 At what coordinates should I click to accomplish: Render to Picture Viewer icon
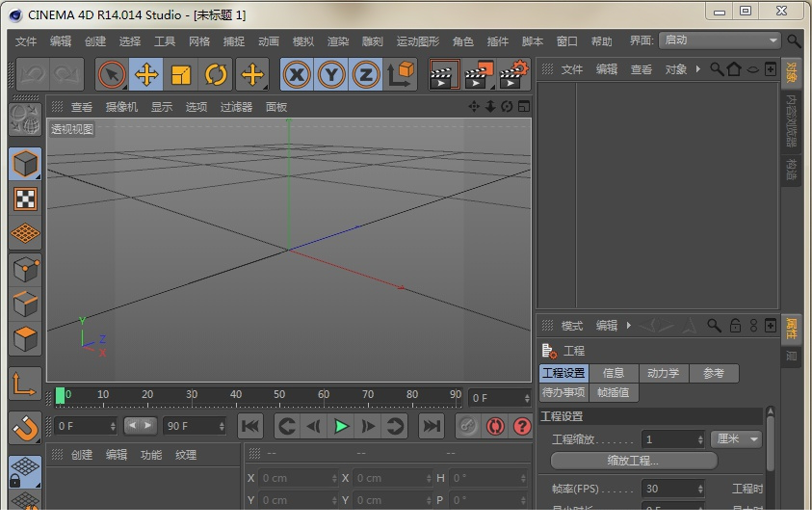[x=479, y=74]
